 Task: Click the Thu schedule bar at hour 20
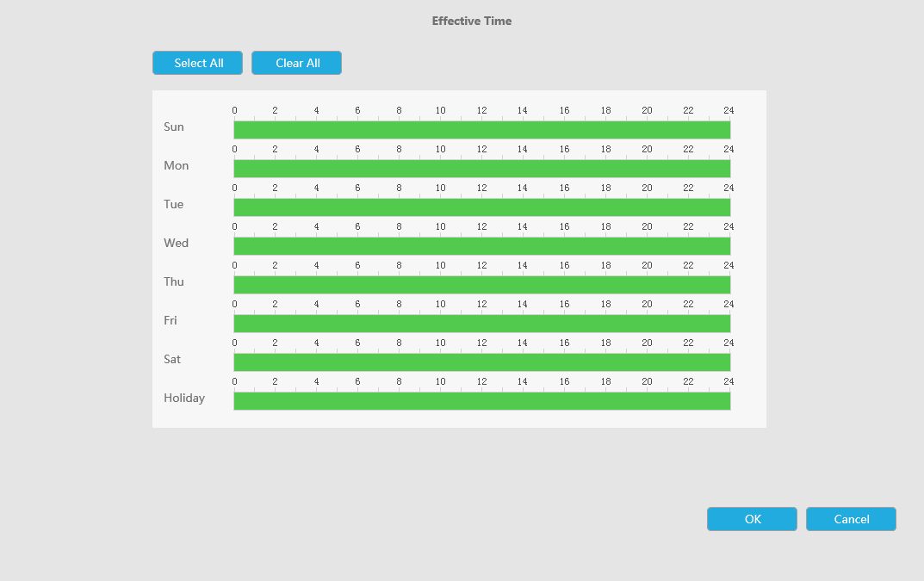(x=648, y=285)
